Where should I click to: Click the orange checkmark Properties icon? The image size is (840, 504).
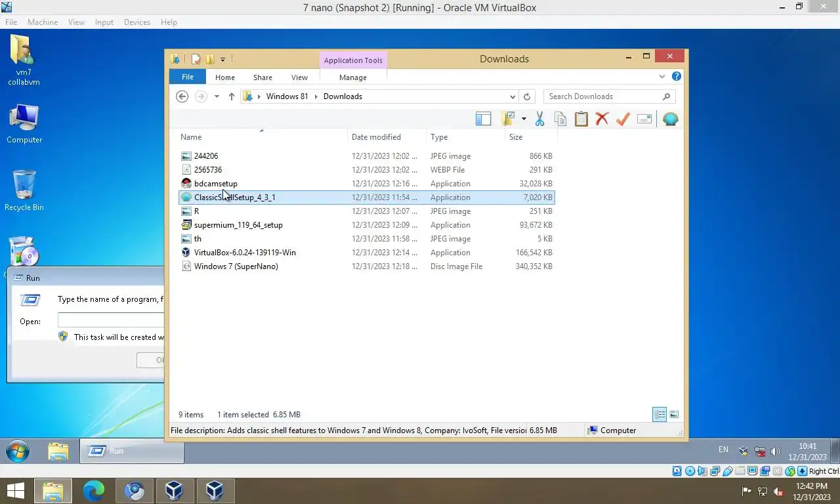[x=623, y=119]
